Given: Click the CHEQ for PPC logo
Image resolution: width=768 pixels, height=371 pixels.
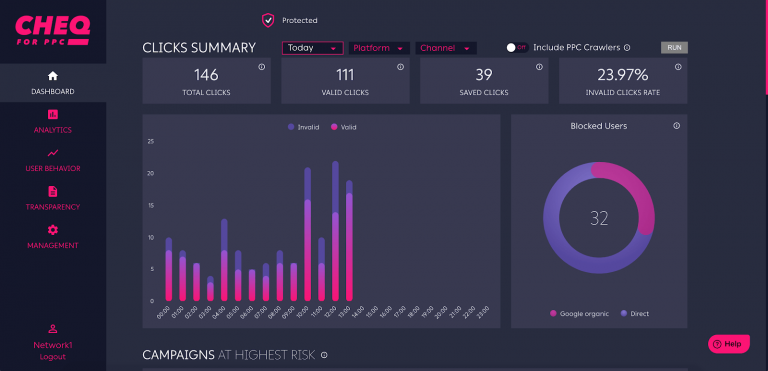Looking at the screenshot, I should coord(52,30).
